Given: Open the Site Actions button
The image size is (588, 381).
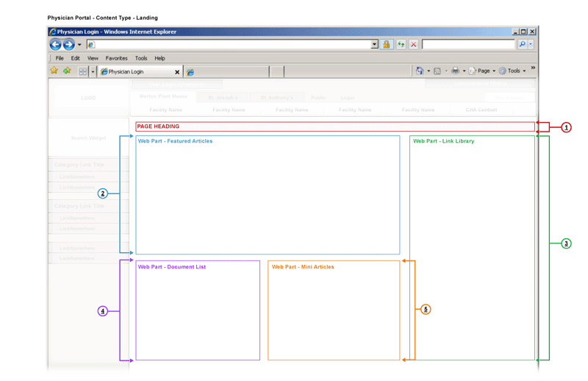Looking at the screenshot, I should coord(509,98).
